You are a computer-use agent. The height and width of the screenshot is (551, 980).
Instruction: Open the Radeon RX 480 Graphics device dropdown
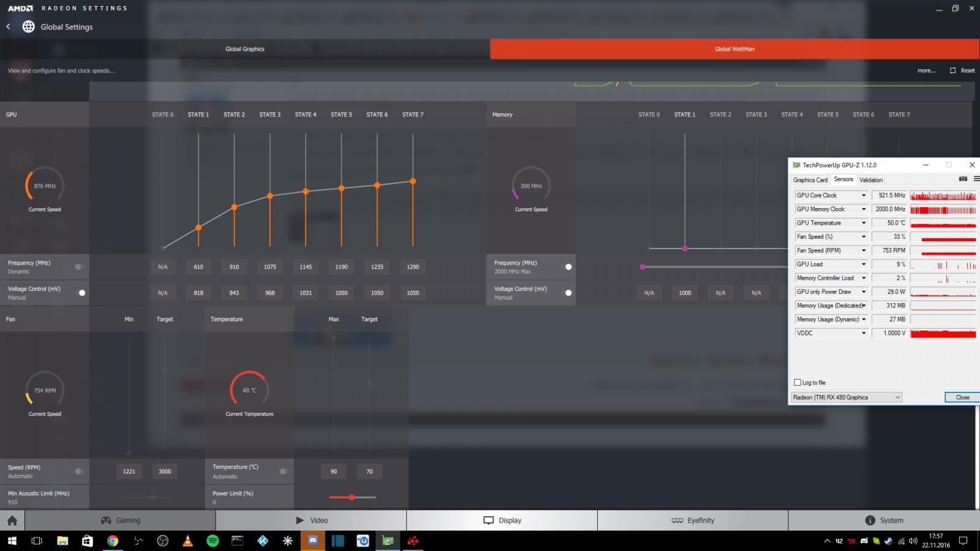tap(846, 397)
